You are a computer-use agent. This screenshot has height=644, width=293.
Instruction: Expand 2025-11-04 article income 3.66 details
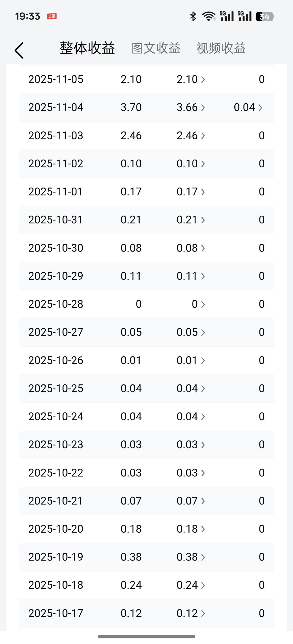coord(191,107)
